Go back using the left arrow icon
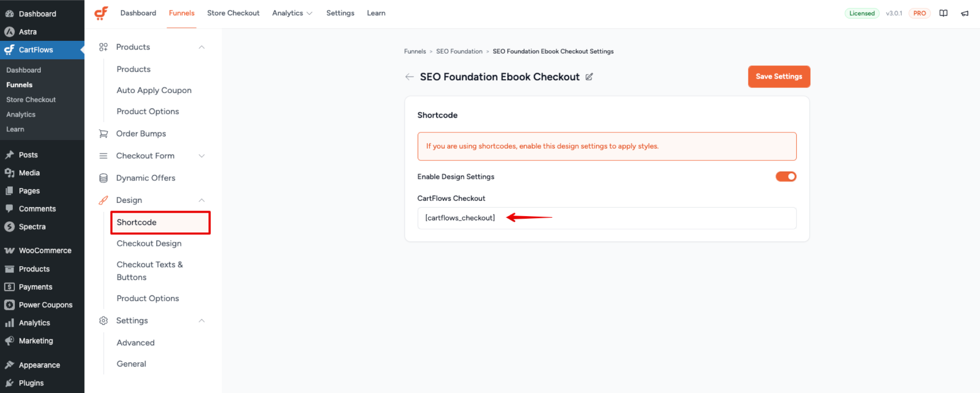The width and height of the screenshot is (980, 393). click(409, 77)
